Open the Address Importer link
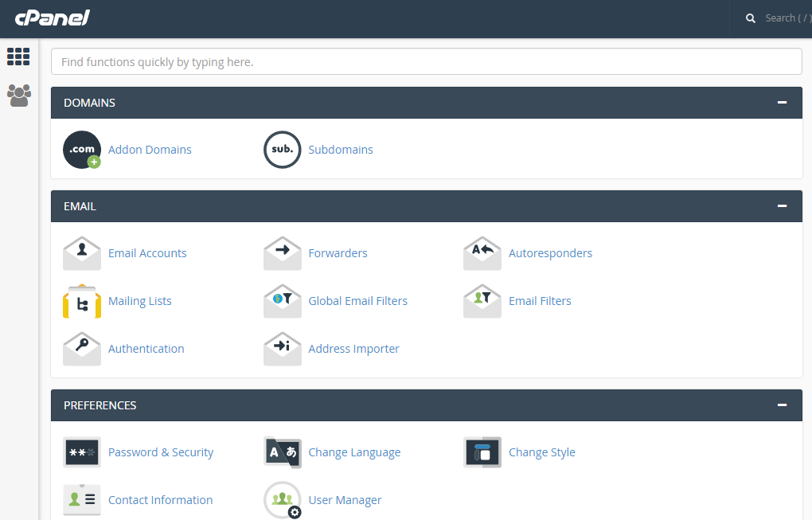The image size is (812, 520). click(353, 349)
